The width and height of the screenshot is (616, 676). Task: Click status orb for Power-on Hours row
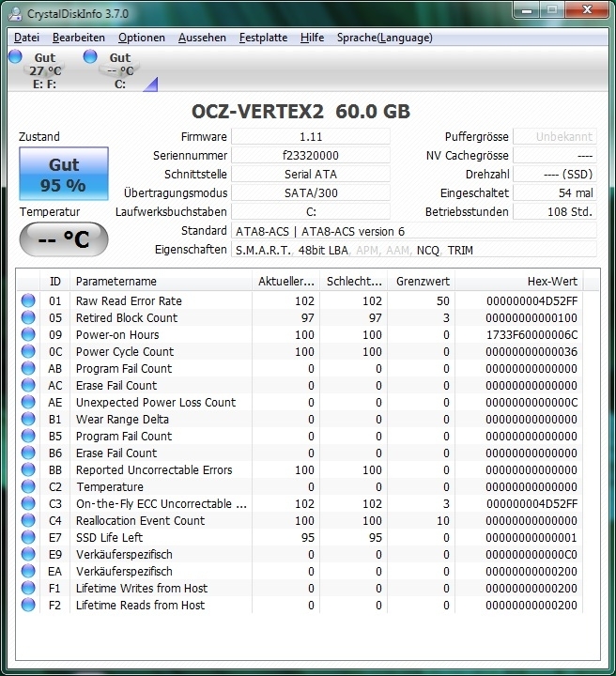point(28,335)
